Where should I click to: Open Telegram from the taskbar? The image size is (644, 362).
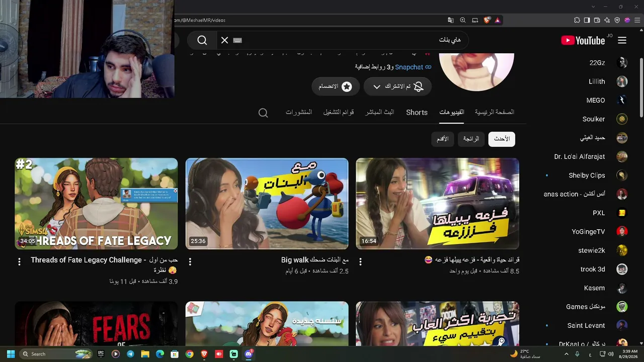point(130,354)
